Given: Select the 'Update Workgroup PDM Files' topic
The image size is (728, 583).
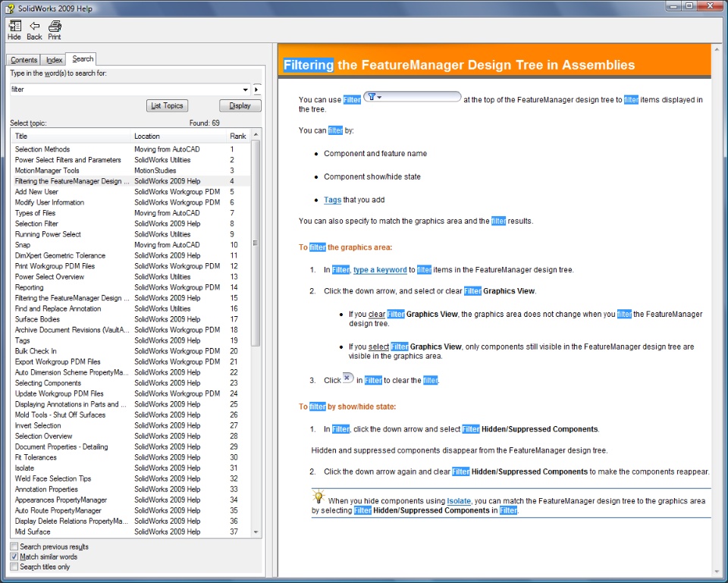Looking at the screenshot, I should click(130, 393).
